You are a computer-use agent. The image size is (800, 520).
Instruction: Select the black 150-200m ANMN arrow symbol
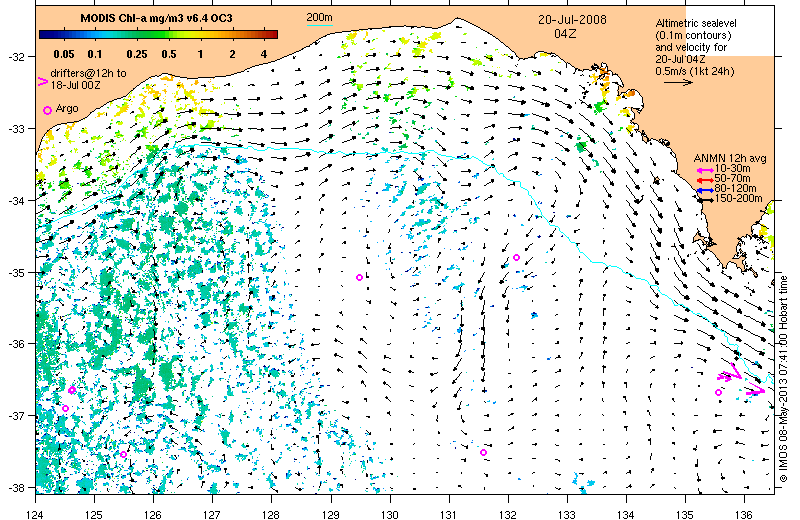pyautogui.click(x=706, y=200)
